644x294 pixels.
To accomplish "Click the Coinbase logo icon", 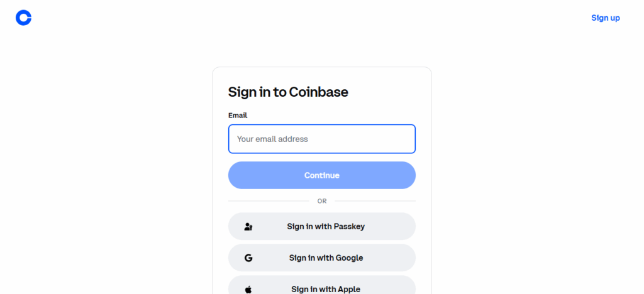I will pos(23,18).
